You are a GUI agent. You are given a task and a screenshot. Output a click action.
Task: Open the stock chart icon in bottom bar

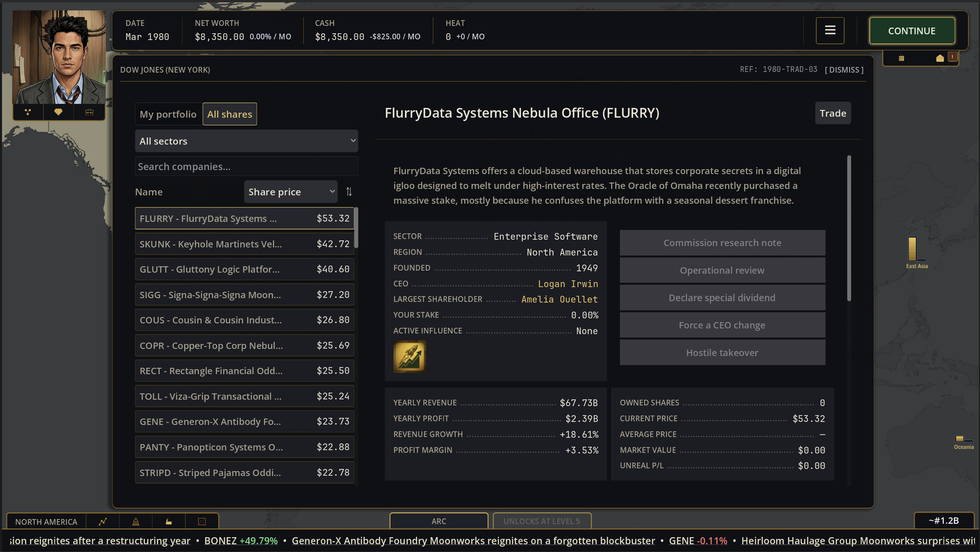tap(103, 521)
